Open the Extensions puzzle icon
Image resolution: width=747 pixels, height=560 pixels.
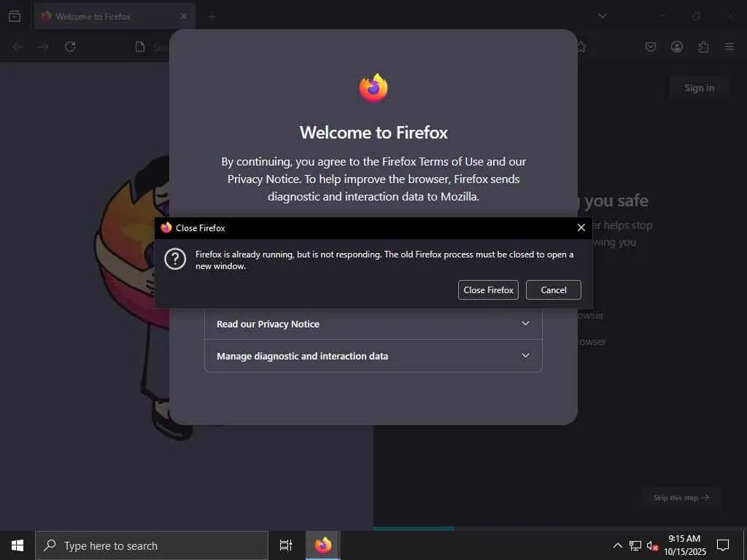coord(703,47)
